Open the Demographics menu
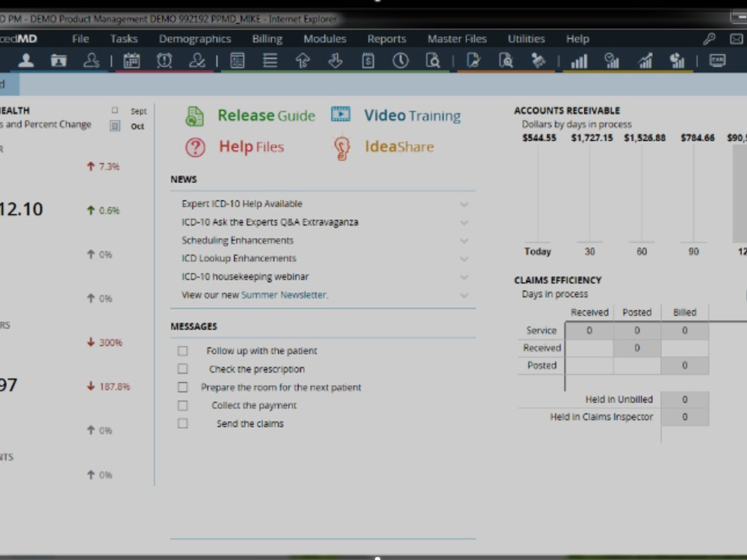 [195, 39]
